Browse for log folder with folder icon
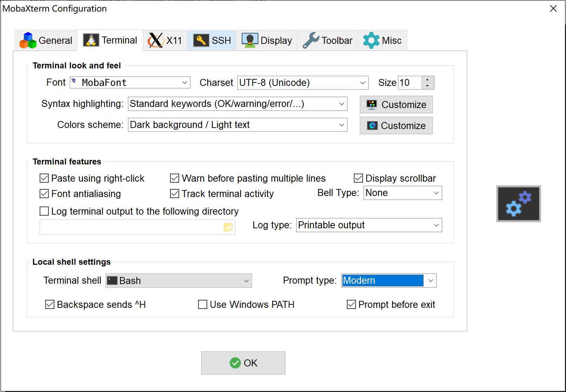This screenshot has height=392, width=566. coord(228,227)
